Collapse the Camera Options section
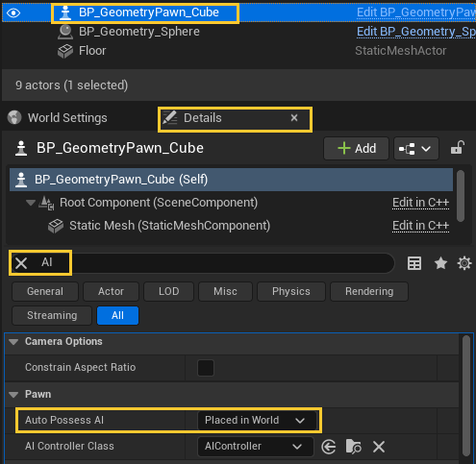Image resolution: width=476 pixels, height=464 pixels. click(x=13, y=342)
